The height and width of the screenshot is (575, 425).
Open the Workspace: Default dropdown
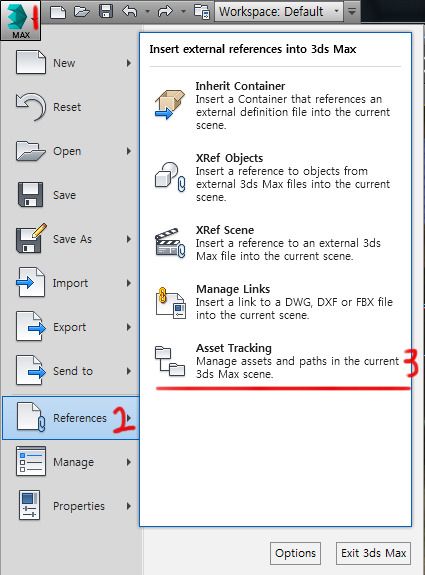tap(279, 12)
